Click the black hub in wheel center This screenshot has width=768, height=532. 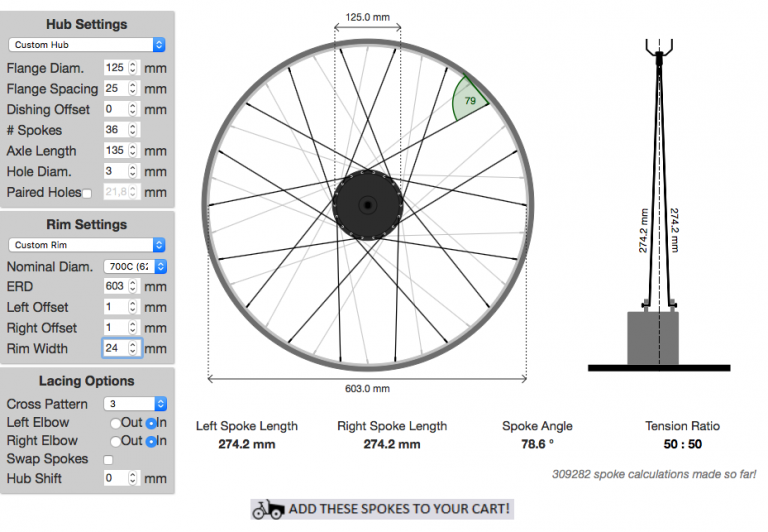coord(368,205)
